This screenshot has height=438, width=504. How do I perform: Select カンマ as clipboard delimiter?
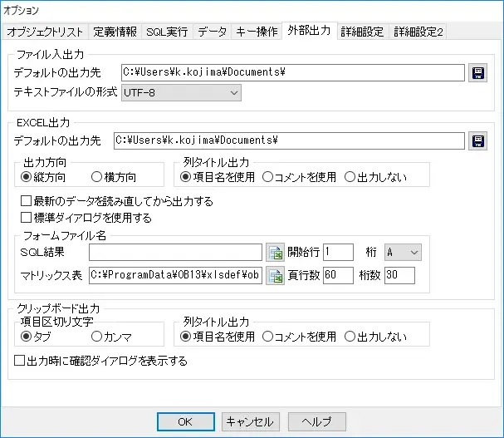click(98, 337)
